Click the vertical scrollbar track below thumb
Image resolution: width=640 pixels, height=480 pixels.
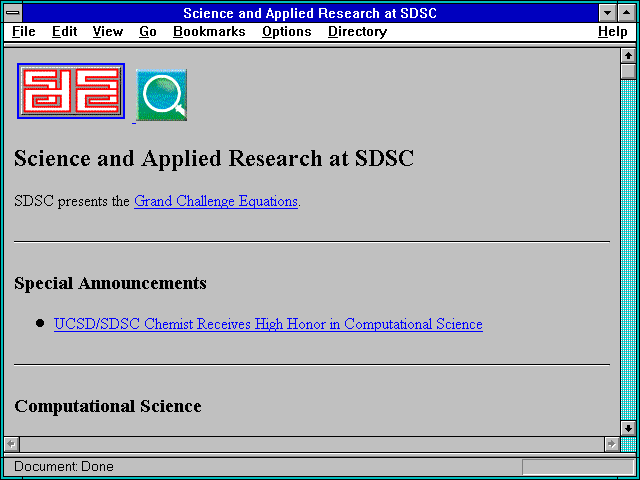628,250
